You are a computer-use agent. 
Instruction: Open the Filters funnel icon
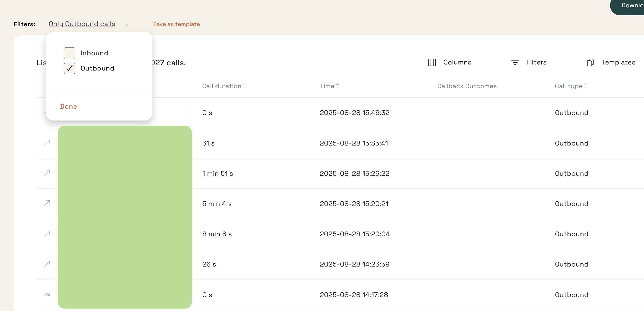[515, 62]
